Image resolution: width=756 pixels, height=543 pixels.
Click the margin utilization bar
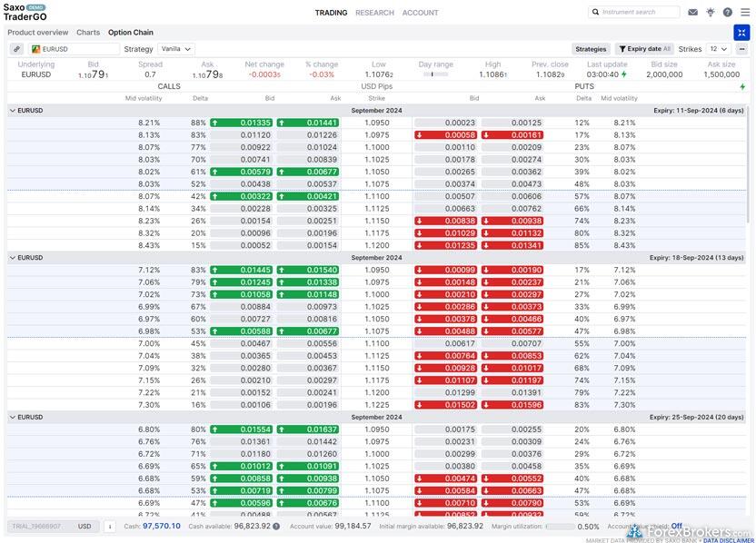coord(559,526)
